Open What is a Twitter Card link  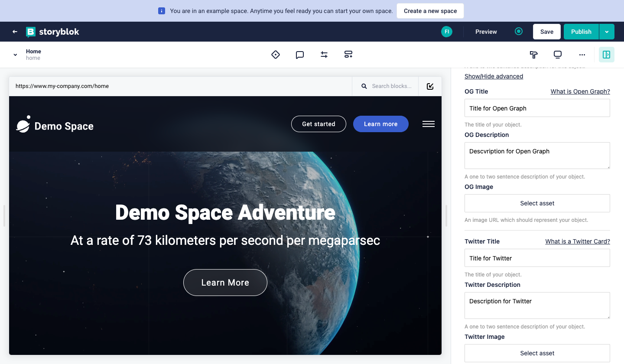click(x=578, y=241)
